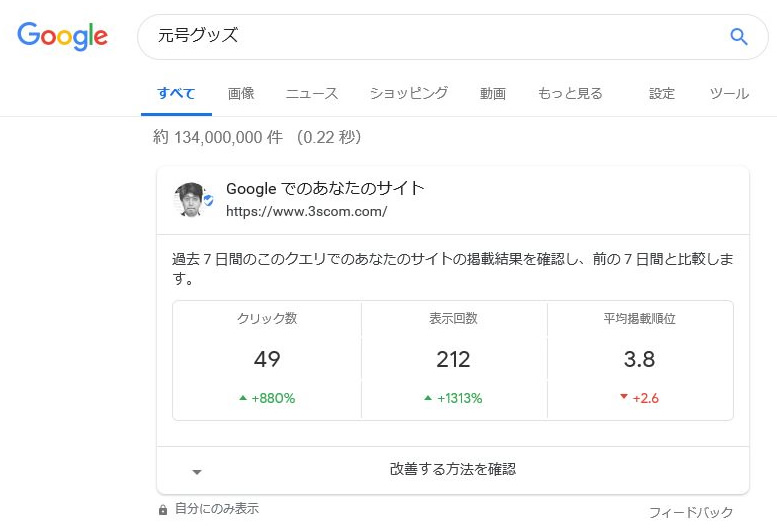Switch to the ニュース tab
This screenshot has width=777, height=530.
[x=312, y=94]
